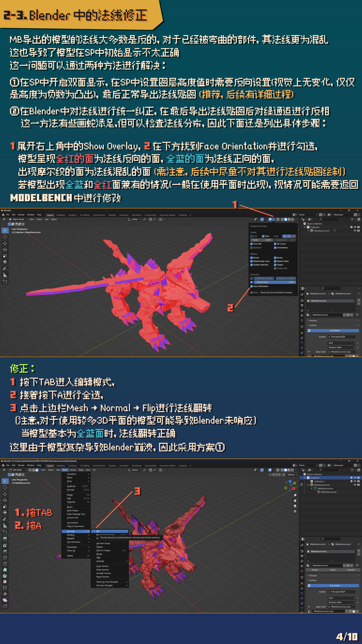Click zoom magnifier gizmo in lower viewport
The width and height of the screenshot is (362, 644).
tap(295, 495)
